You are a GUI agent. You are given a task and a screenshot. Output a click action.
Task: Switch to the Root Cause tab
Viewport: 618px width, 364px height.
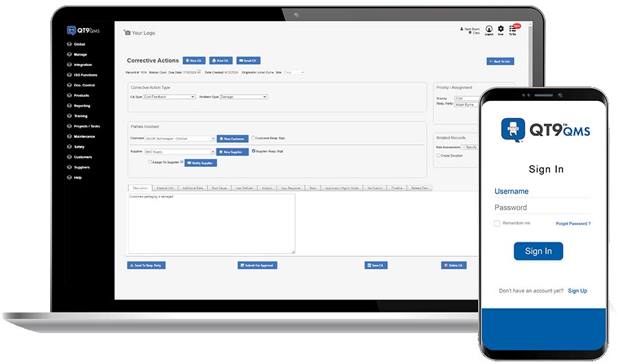click(x=219, y=188)
